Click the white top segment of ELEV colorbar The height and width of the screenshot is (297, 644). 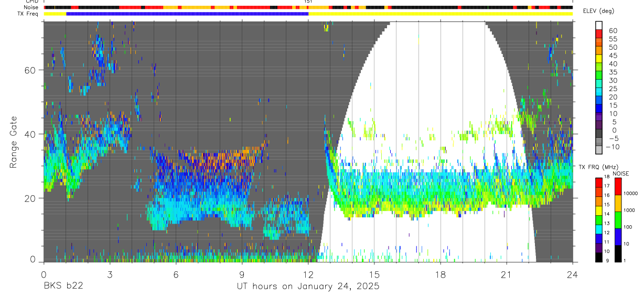tap(599, 25)
